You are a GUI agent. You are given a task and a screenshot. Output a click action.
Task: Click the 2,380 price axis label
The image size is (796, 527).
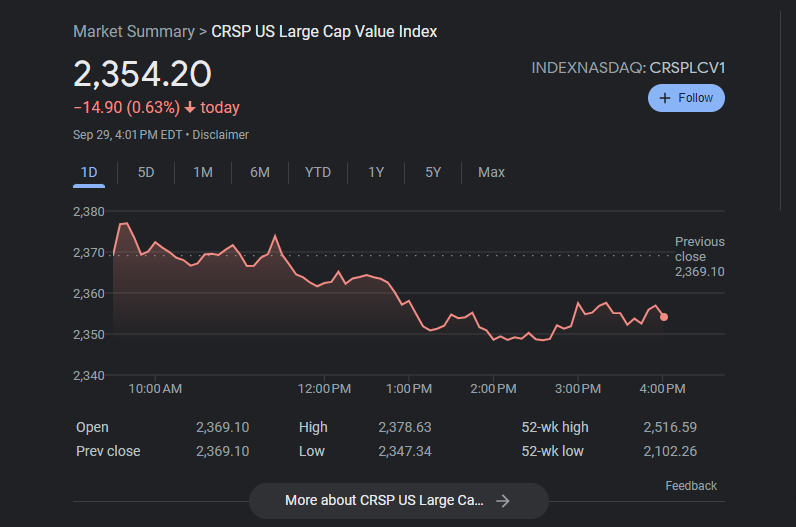89,212
